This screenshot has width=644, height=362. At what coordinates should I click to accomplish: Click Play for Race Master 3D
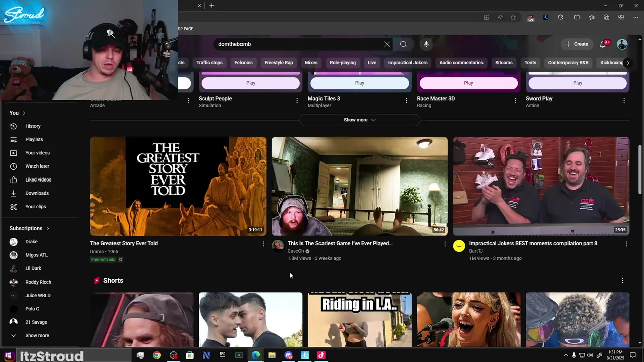click(468, 83)
